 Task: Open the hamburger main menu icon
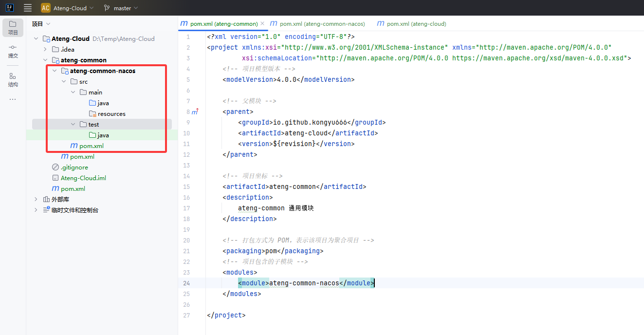28,8
